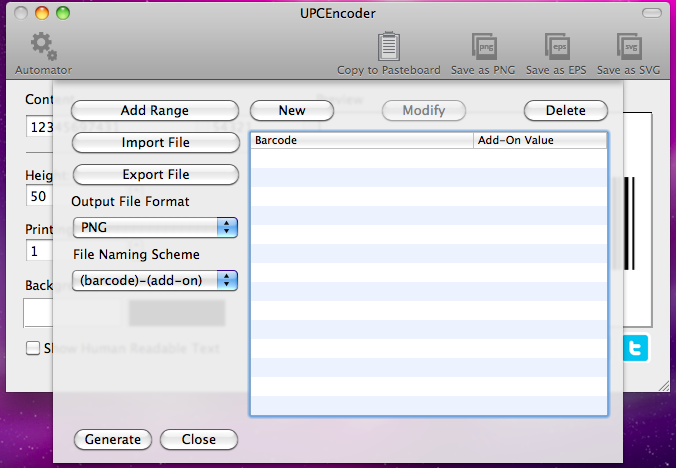
Task: Click the New button
Action: (292, 110)
